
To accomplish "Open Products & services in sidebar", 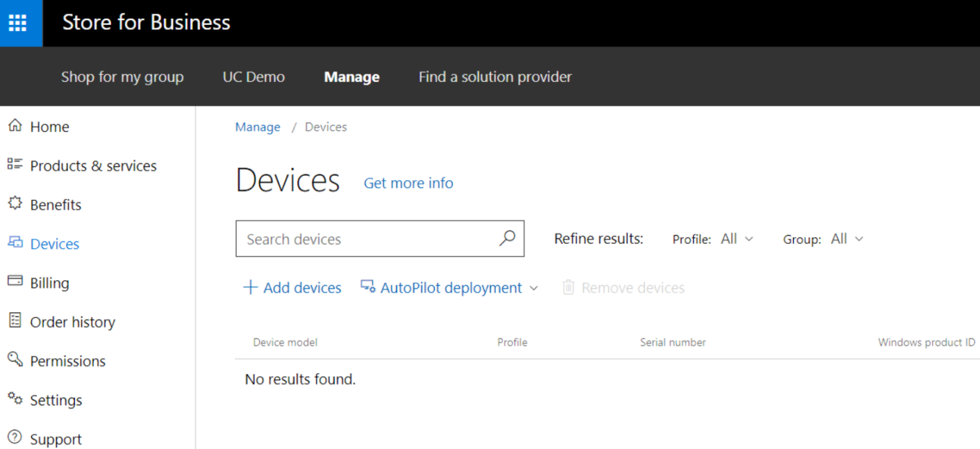I will click(93, 165).
